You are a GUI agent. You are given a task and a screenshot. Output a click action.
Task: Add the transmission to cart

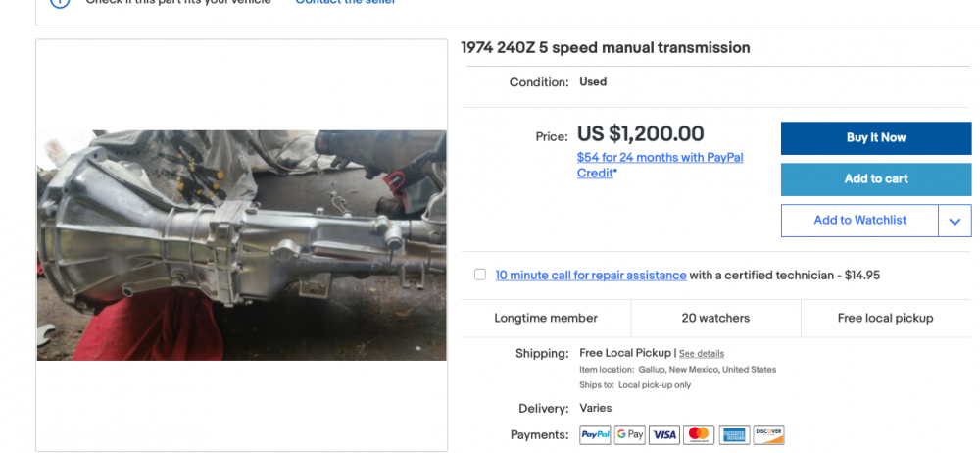875,179
